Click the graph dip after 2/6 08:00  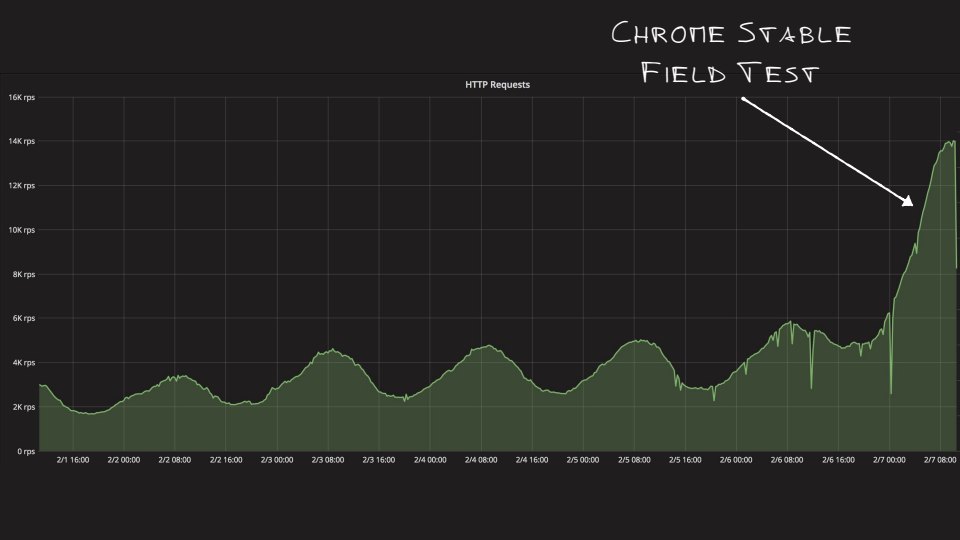[812, 386]
